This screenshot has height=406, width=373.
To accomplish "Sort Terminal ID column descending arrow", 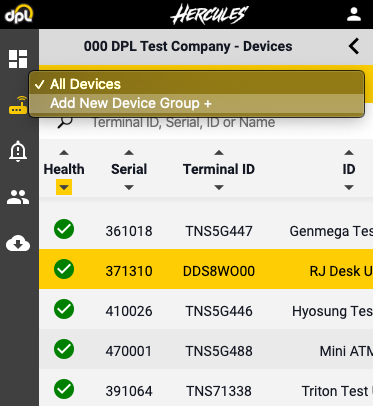I will tap(219, 188).
